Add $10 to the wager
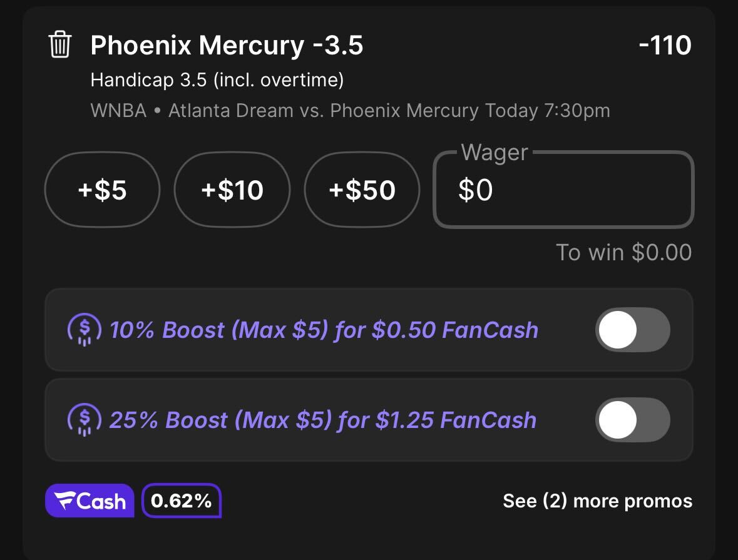The image size is (738, 560). pyautogui.click(x=232, y=190)
